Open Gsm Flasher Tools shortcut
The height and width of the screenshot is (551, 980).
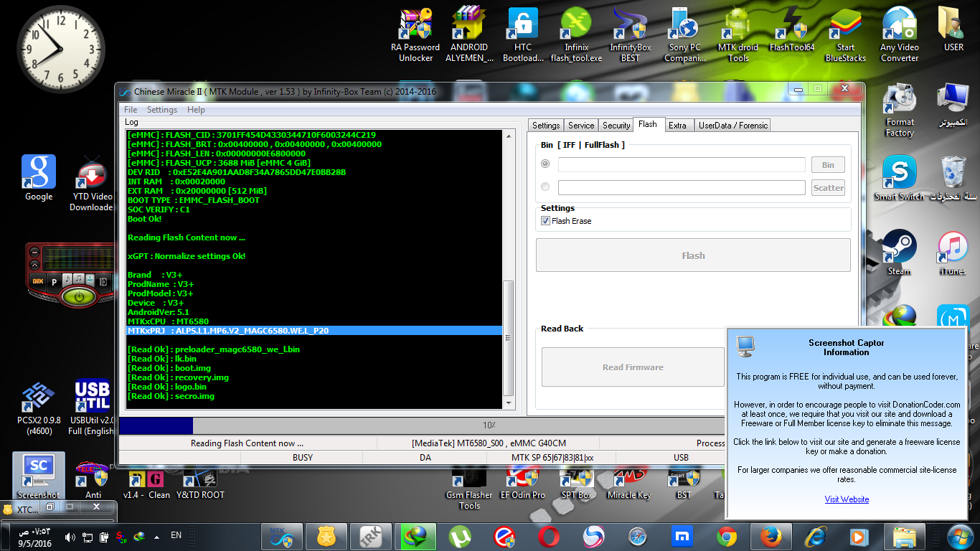pos(469,488)
